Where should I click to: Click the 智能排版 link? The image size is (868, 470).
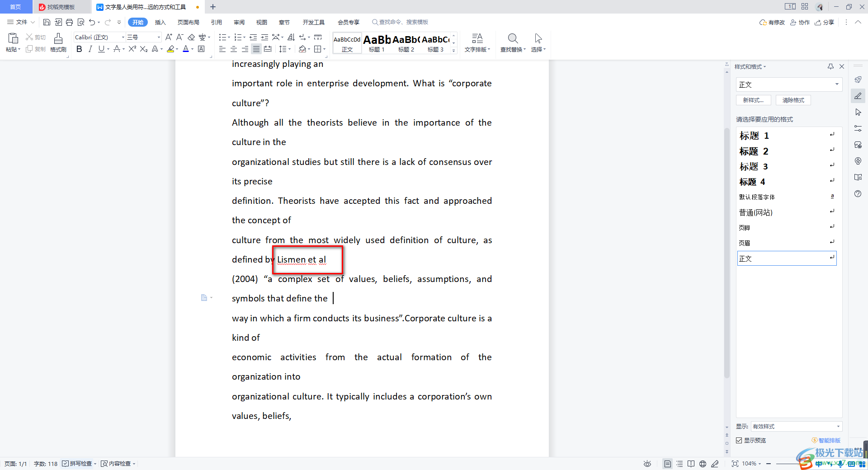point(826,440)
